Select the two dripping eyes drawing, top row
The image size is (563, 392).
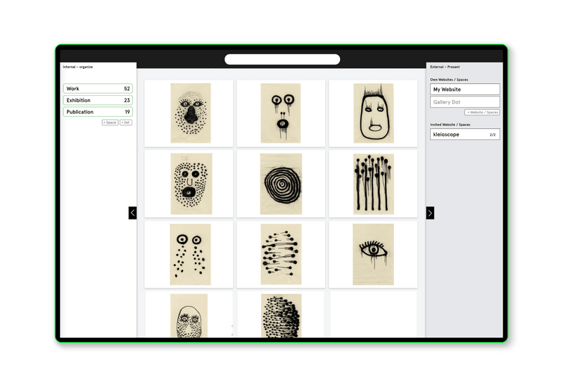281,113
